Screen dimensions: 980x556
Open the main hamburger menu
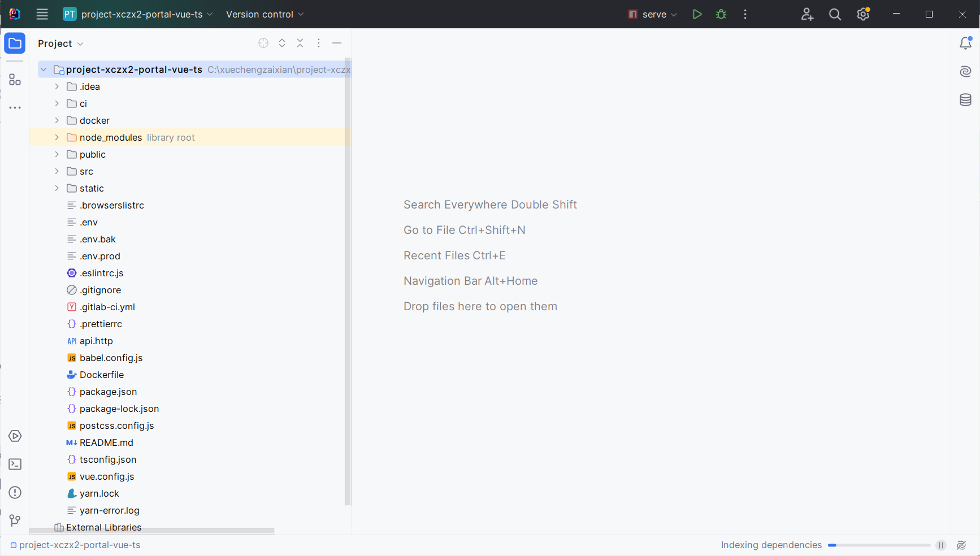[42, 14]
